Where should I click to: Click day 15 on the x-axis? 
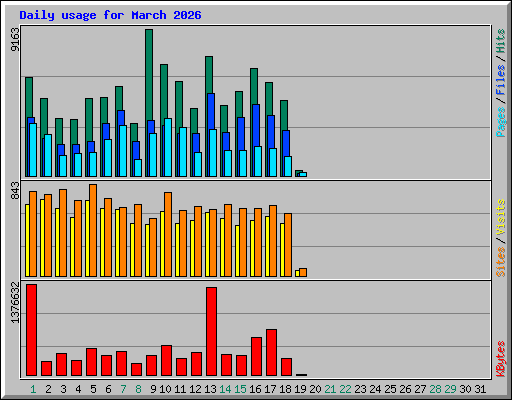tap(240, 389)
